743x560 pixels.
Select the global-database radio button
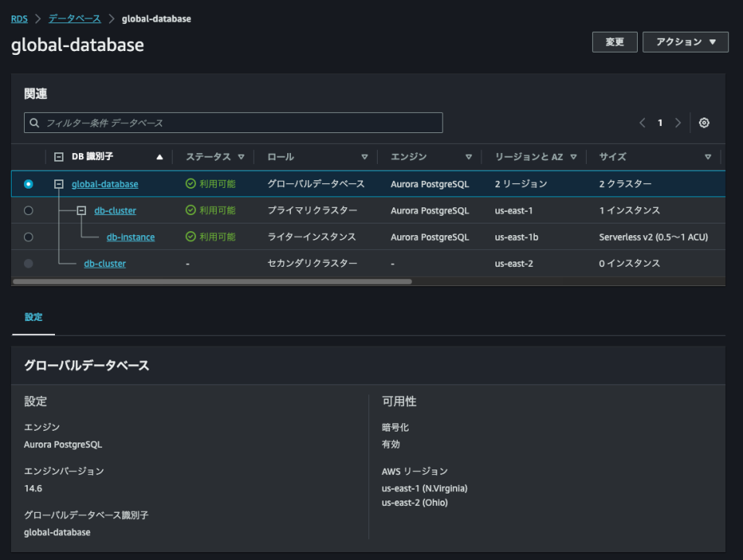(29, 183)
